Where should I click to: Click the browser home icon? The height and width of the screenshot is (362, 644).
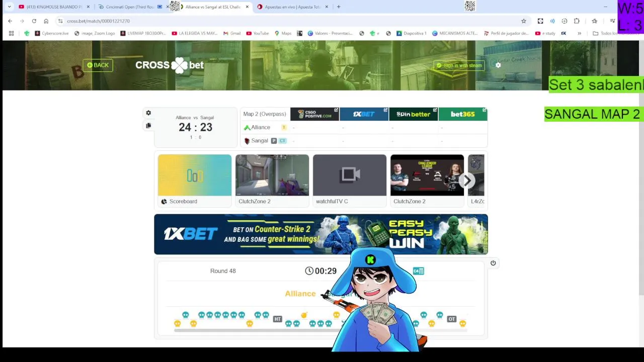point(46,21)
